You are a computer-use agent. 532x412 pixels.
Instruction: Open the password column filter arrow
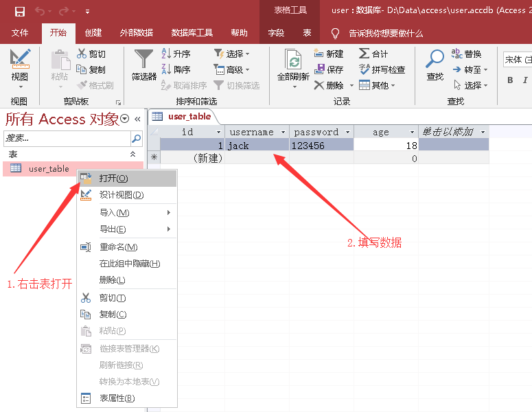tap(347, 132)
